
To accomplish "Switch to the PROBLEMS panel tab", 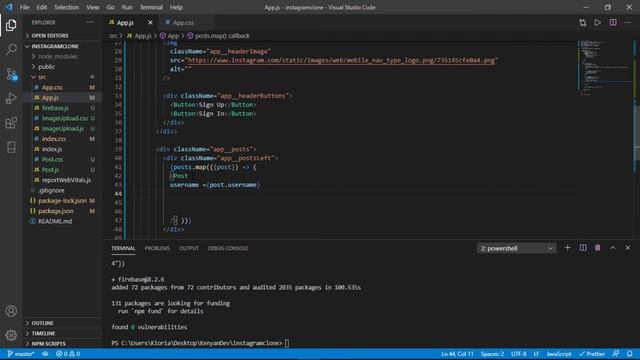I will 157,248.
